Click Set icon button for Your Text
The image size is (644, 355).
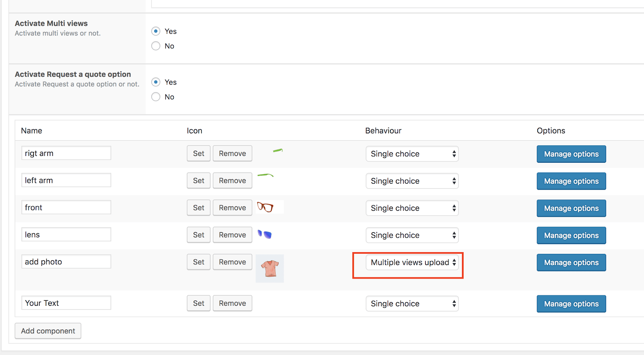point(198,303)
